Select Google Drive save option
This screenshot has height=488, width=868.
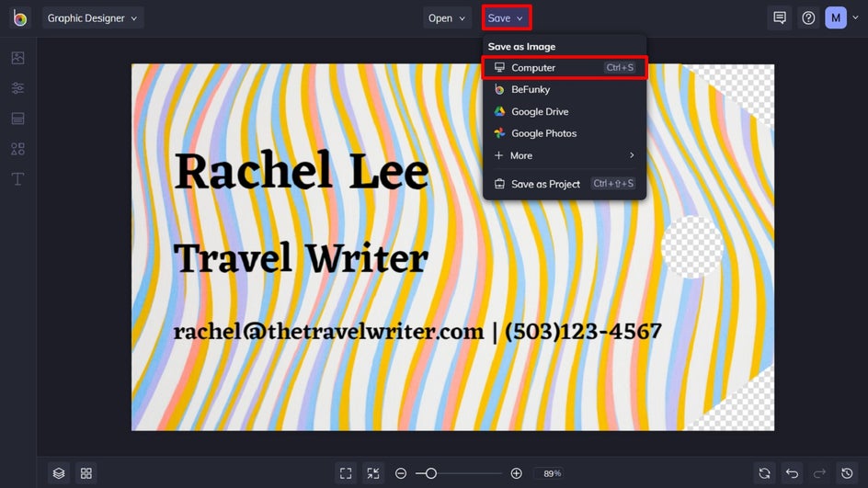[x=540, y=111]
